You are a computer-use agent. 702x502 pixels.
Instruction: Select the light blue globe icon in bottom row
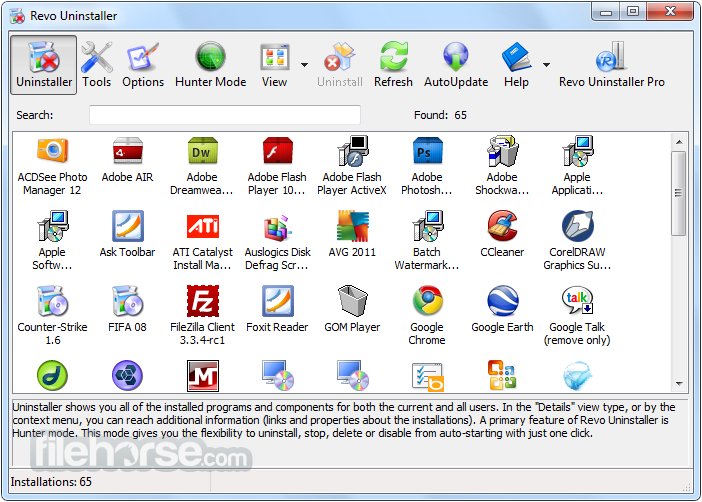pos(577,377)
